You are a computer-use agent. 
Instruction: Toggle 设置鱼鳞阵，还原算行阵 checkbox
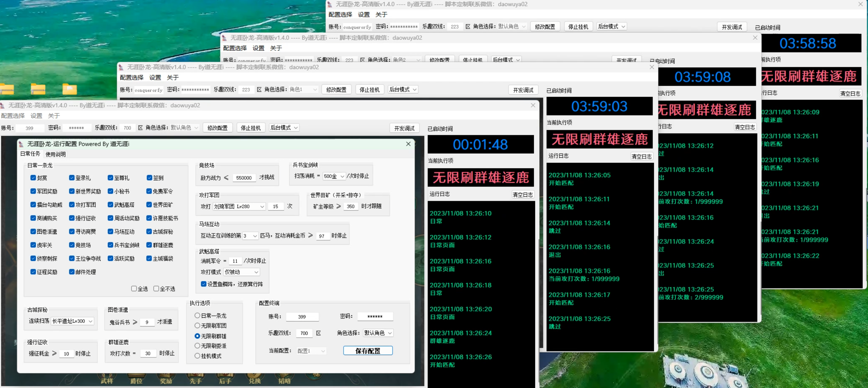[x=204, y=284]
